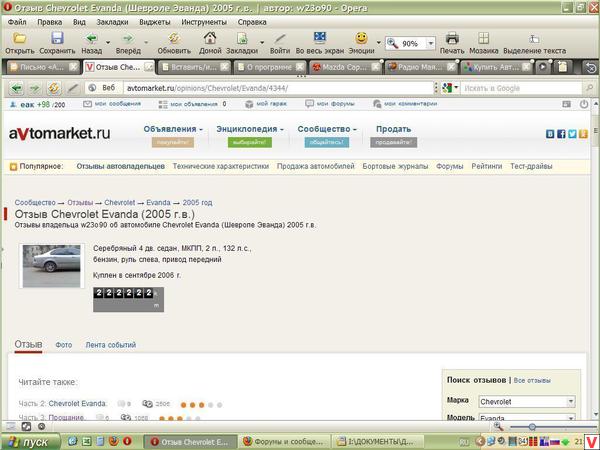Click the Все отзывы link

tap(532, 381)
